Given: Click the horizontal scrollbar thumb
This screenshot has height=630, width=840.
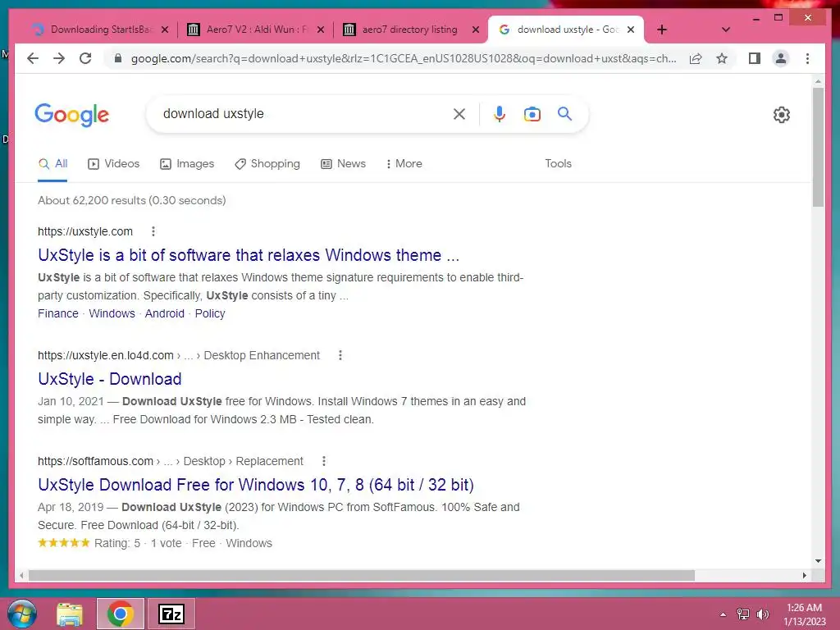Looking at the screenshot, I should point(362,575).
